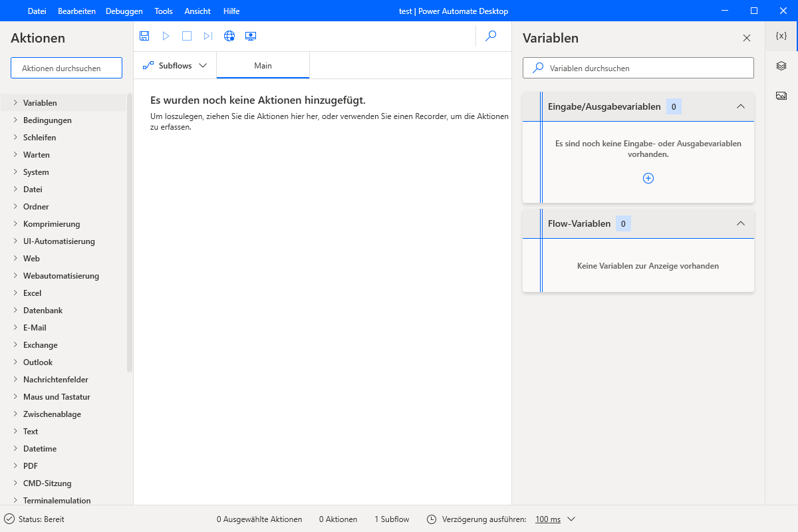Select the Main tab
This screenshot has height=532, width=798.
click(263, 66)
